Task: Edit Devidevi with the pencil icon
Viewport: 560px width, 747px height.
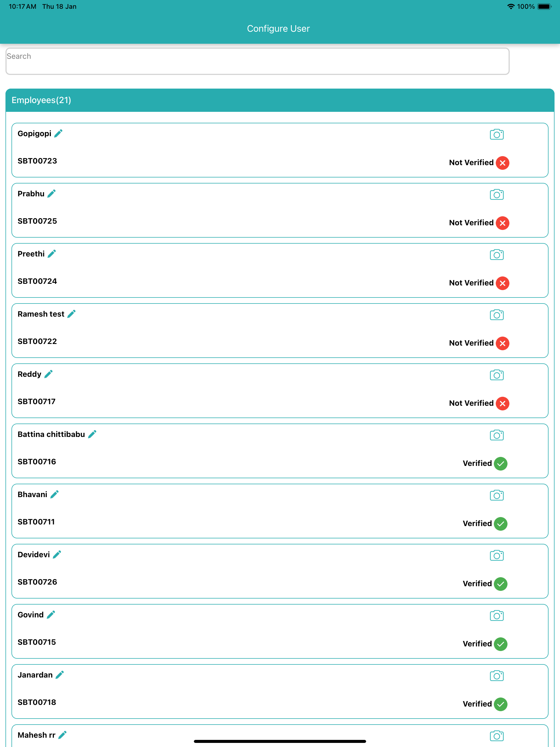Action: coord(57,554)
